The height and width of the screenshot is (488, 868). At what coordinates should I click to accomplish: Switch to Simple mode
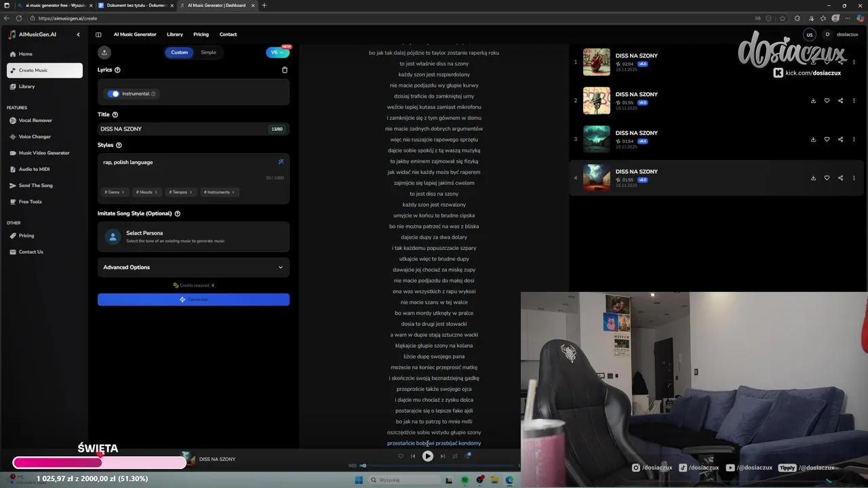(208, 52)
